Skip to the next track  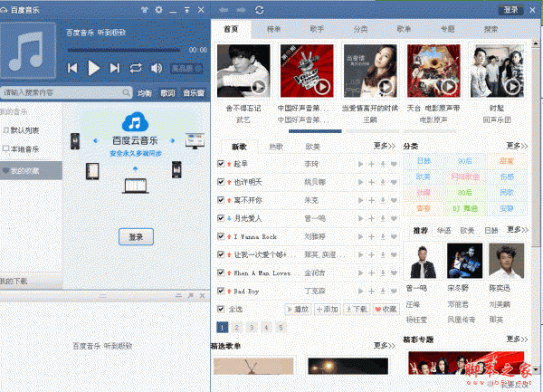[115, 68]
